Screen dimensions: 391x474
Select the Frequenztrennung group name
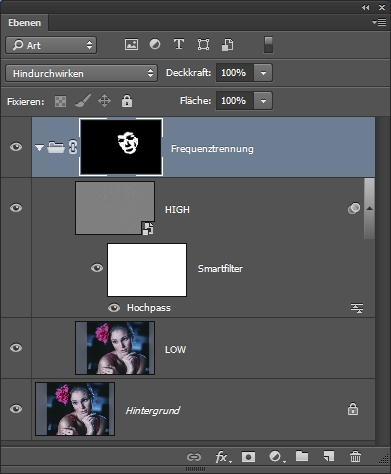(212, 149)
